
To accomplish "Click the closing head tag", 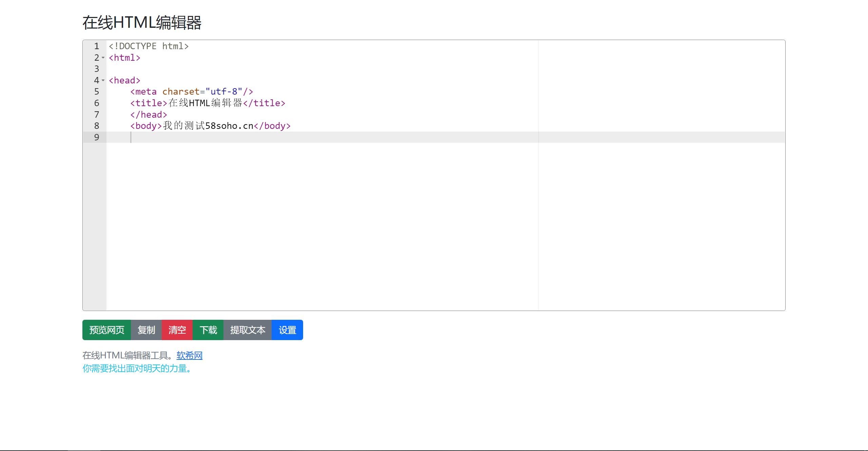I will coord(149,115).
